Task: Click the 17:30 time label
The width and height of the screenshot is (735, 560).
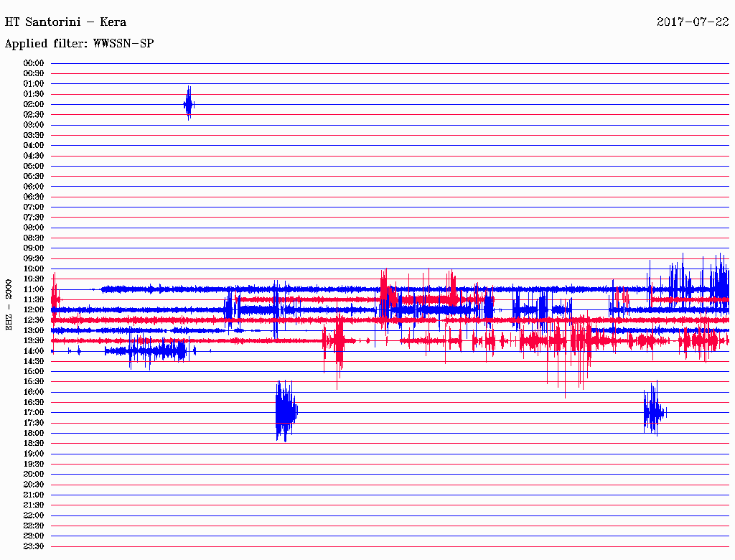Action: click(x=34, y=423)
